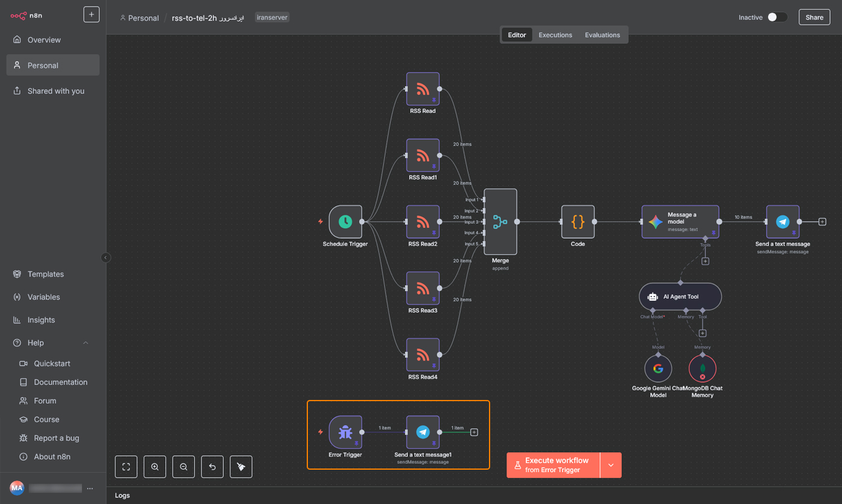842x504 pixels.
Task: Open the MongoDB Chat Memory node
Action: pos(702,369)
